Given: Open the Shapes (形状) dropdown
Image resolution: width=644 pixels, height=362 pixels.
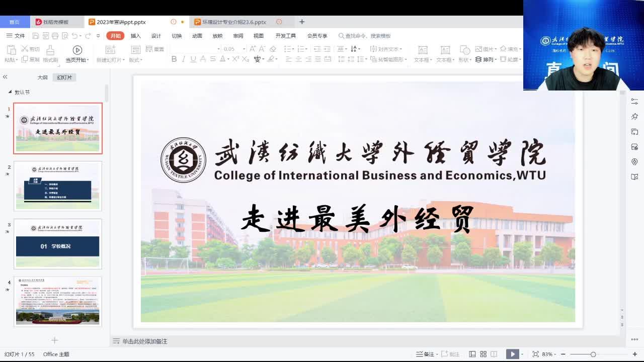Looking at the screenshot, I should click(465, 59).
